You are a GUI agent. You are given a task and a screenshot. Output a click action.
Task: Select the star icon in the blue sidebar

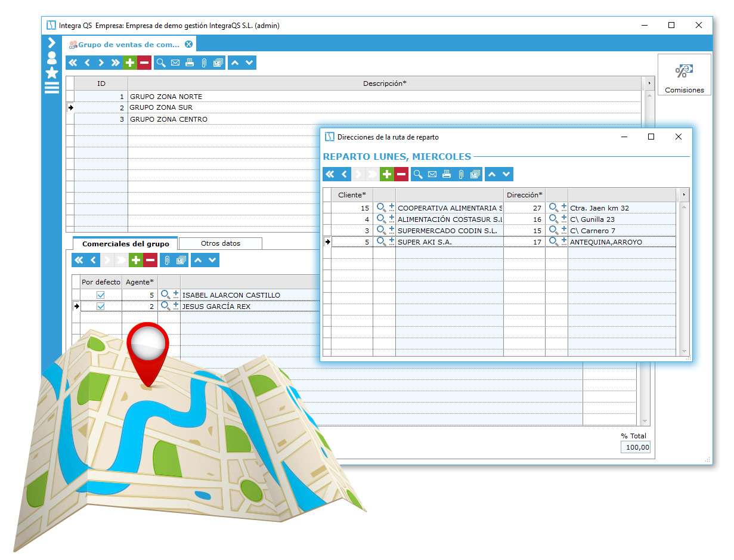pos(52,73)
